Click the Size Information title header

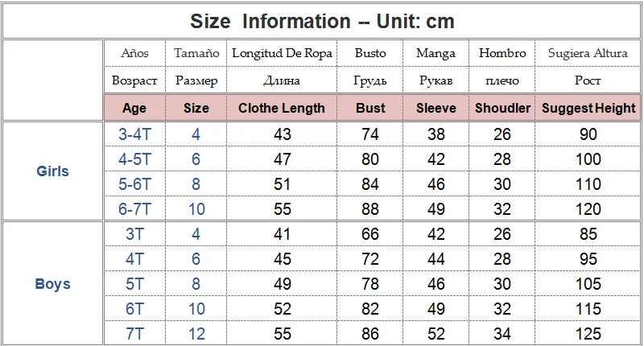click(x=322, y=22)
